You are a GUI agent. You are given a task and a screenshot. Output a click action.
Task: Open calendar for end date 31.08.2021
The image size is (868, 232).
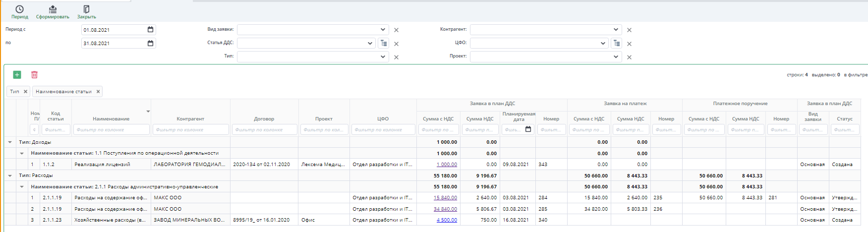click(150, 43)
